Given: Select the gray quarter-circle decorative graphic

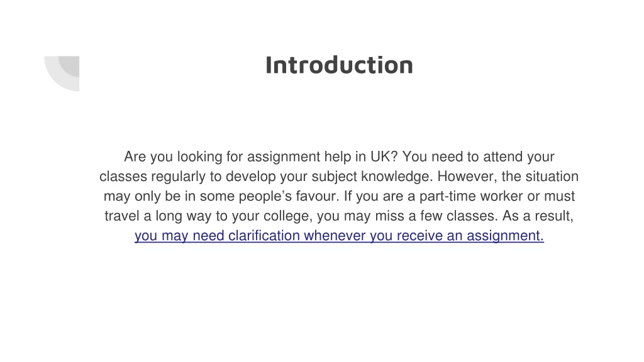Looking at the screenshot, I should (62, 74).
